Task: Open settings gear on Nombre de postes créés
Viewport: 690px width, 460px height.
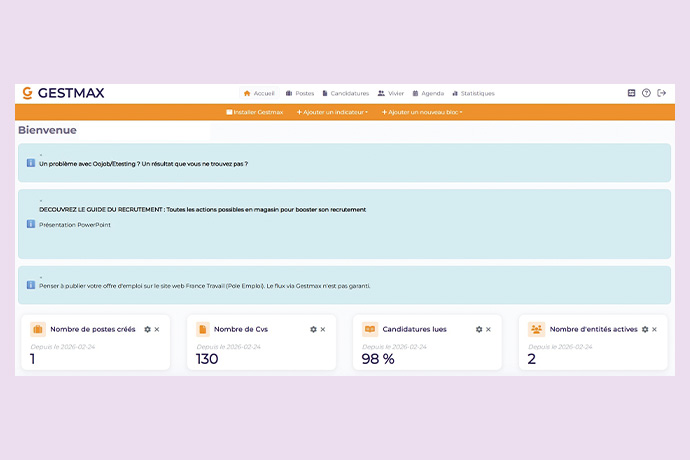Action: pyautogui.click(x=147, y=329)
